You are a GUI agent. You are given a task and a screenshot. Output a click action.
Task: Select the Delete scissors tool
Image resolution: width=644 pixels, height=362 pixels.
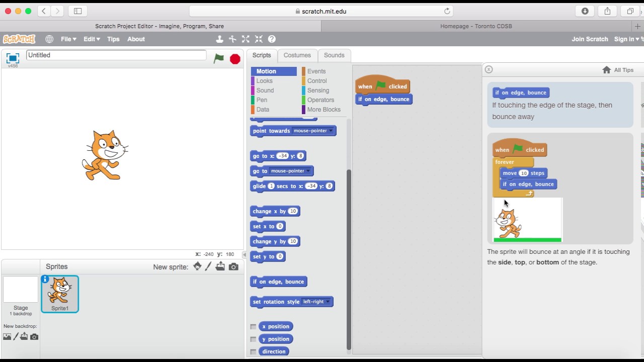[x=232, y=39]
